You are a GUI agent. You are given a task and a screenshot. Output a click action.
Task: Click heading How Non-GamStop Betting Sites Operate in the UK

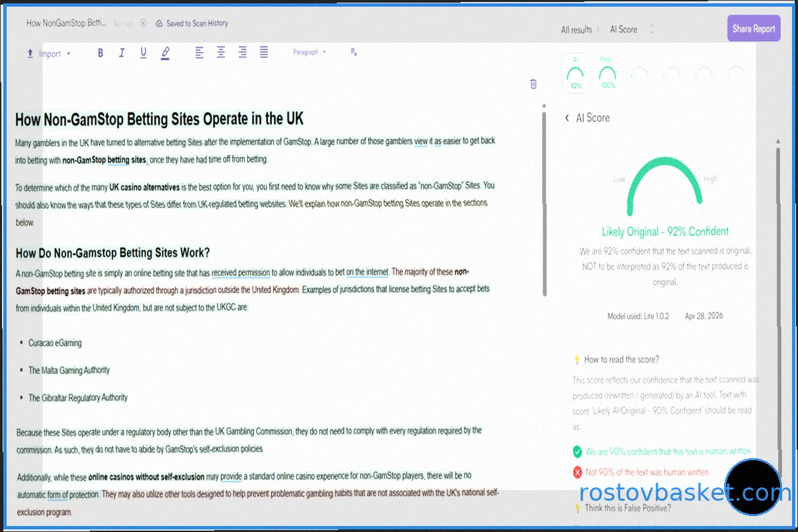pos(159,119)
